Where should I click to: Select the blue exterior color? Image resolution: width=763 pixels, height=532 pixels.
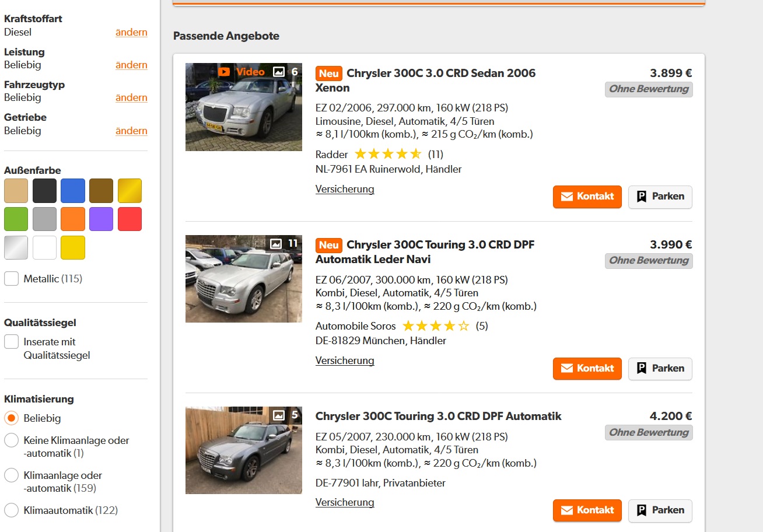pyautogui.click(x=73, y=191)
